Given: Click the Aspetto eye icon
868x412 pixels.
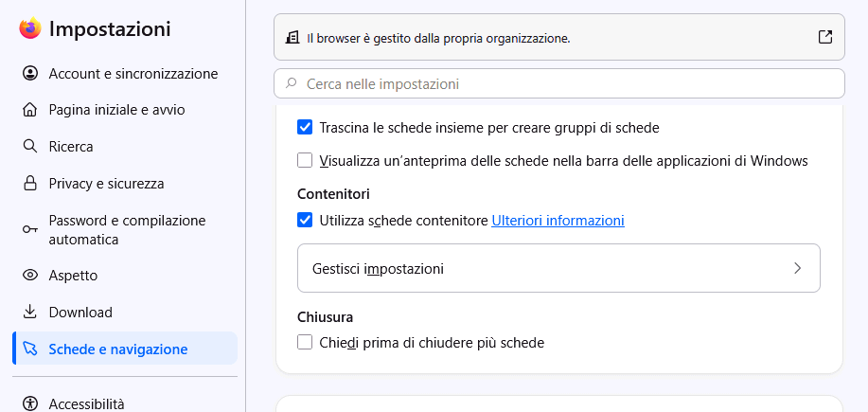Looking at the screenshot, I should point(30,276).
